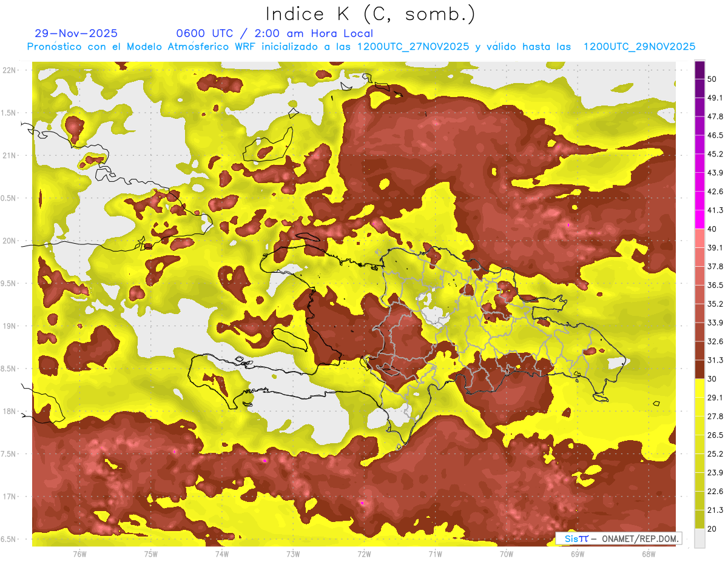Click the '35.2' colorbar label

click(x=716, y=304)
